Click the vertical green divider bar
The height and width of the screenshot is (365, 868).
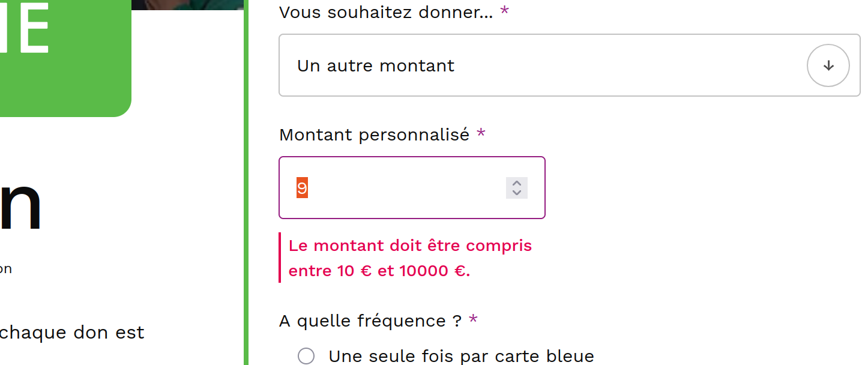click(246, 180)
